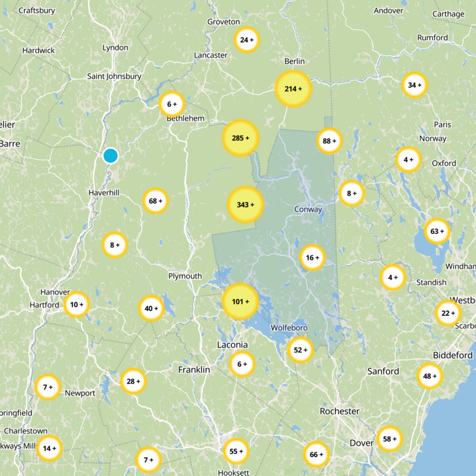
Task: Select the Rochester city label
Action: pos(339,411)
